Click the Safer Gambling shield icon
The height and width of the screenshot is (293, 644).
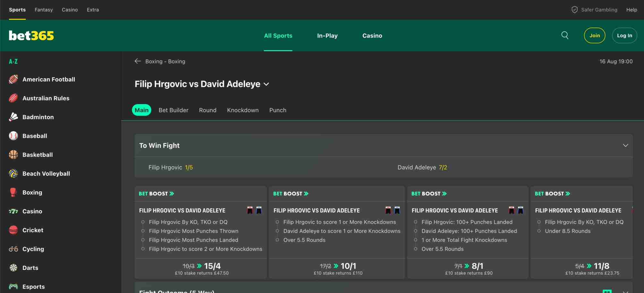[574, 10]
